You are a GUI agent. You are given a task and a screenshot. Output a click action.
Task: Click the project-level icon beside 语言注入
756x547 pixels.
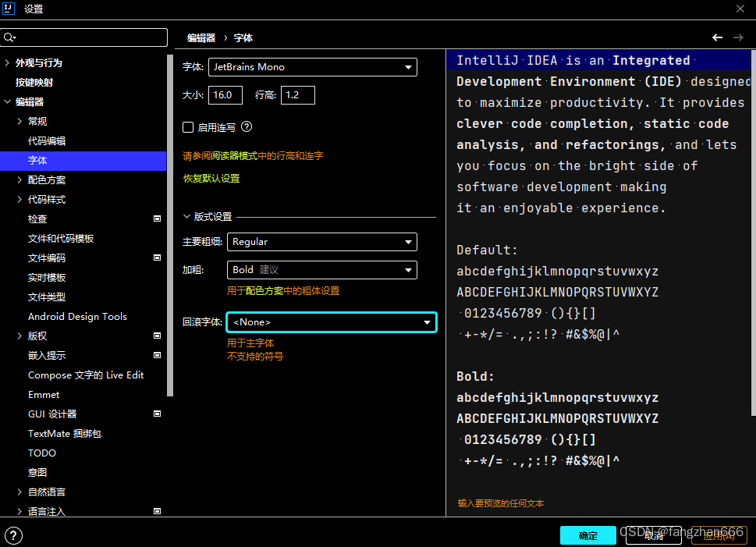(x=157, y=511)
